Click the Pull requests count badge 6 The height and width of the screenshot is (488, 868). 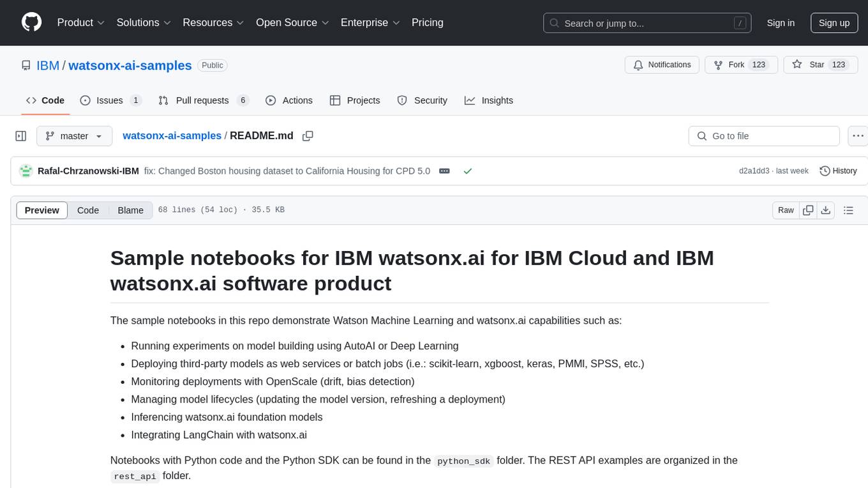pos(243,100)
